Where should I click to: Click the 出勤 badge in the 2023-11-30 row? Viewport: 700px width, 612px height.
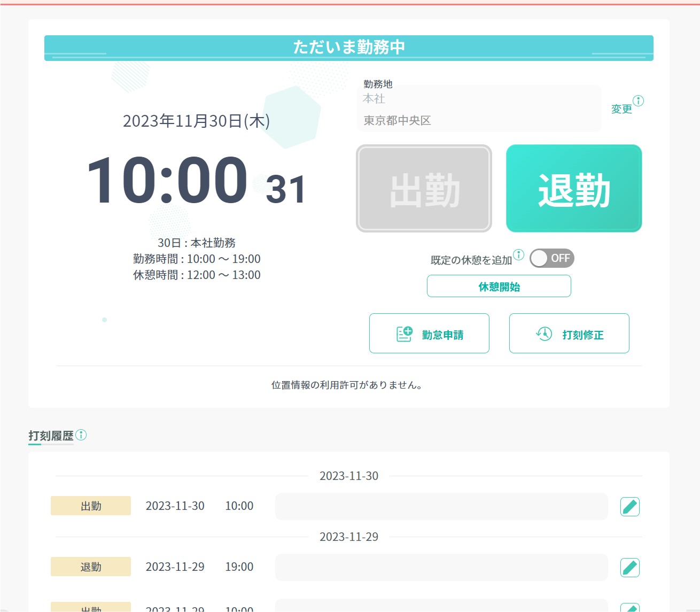pyautogui.click(x=91, y=506)
